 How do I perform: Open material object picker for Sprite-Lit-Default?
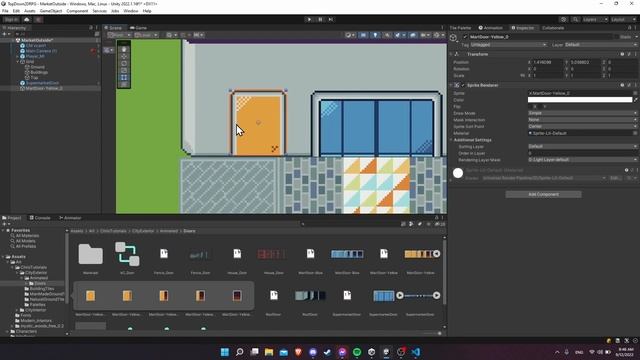[635, 133]
